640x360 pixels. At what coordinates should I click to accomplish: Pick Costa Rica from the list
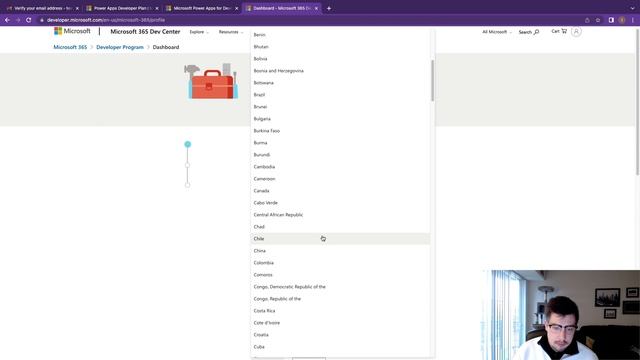click(340, 311)
